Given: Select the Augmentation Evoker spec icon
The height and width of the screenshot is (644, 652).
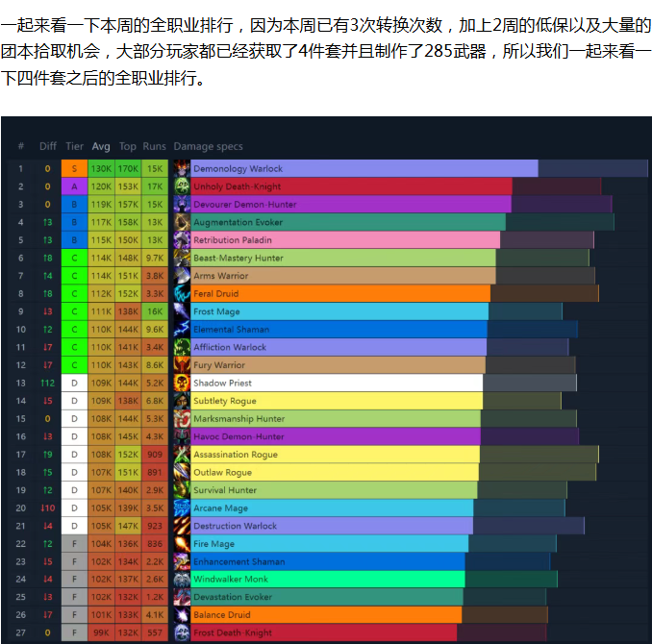Looking at the screenshot, I should coord(182,222).
